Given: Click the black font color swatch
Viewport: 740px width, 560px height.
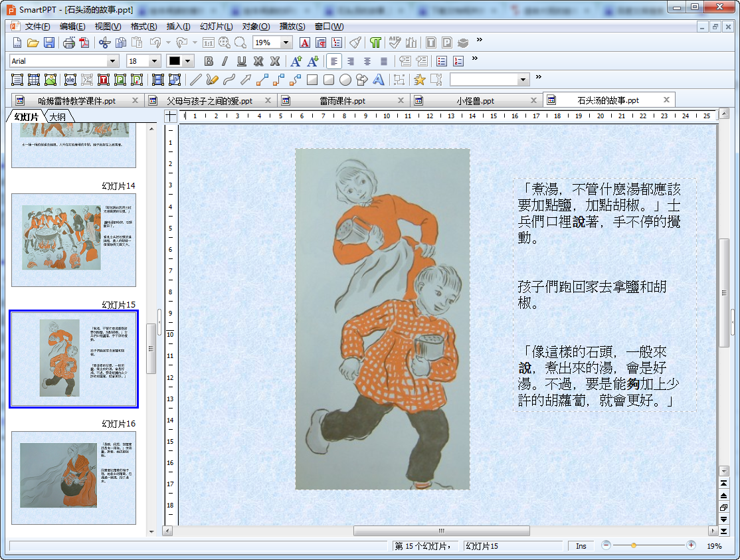Looking at the screenshot, I should (175, 61).
